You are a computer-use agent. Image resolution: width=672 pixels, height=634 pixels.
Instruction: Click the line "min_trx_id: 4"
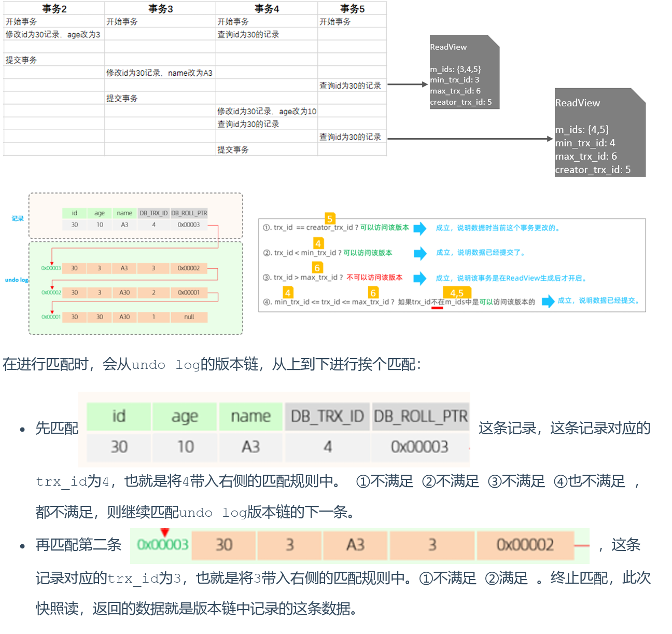coord(585,143)
